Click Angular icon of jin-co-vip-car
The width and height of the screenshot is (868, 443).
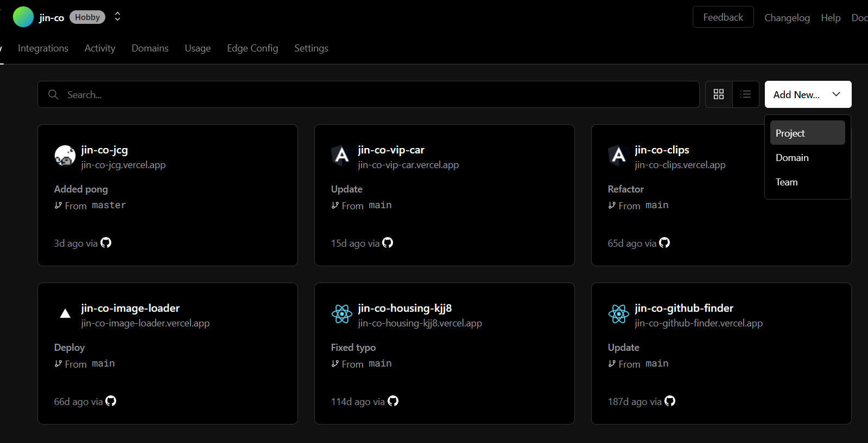(342, 156)
